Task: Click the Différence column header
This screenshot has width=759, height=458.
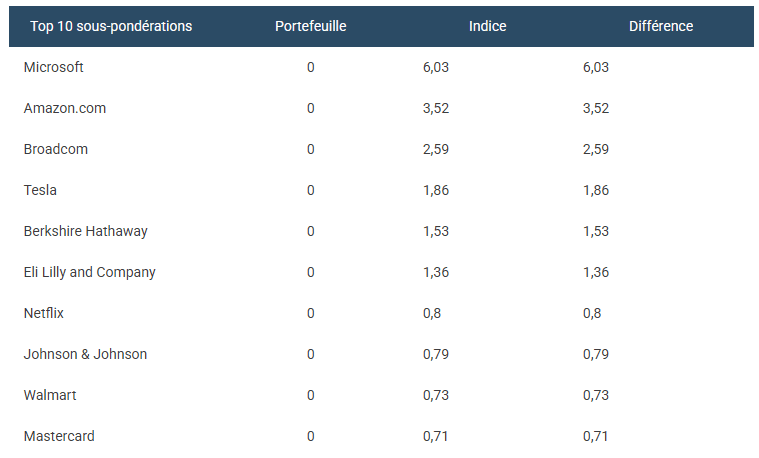Action: pyautogui.click(x=661, y=26)
